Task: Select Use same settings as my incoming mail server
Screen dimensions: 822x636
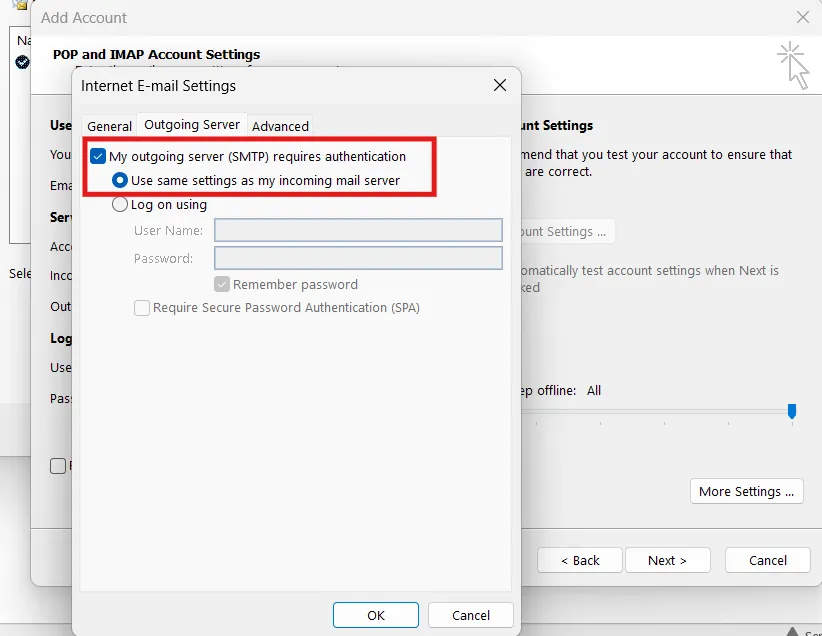Action: click(x=122, y=180)
